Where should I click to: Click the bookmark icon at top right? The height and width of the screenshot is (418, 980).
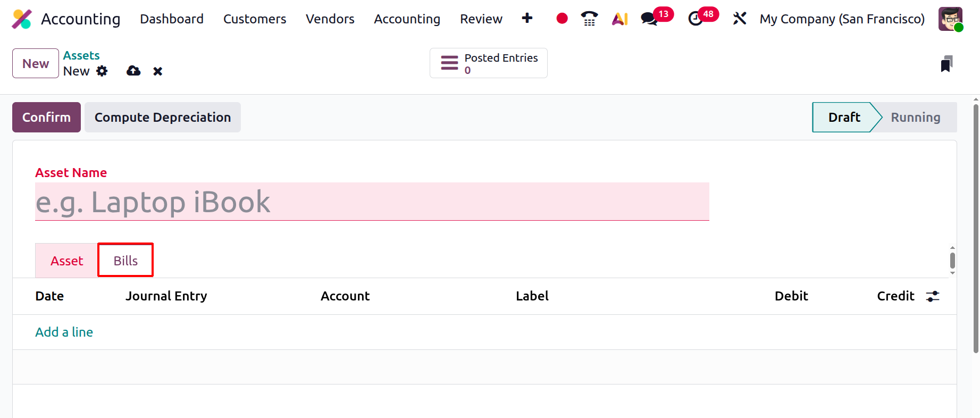[x=946, y=64]
